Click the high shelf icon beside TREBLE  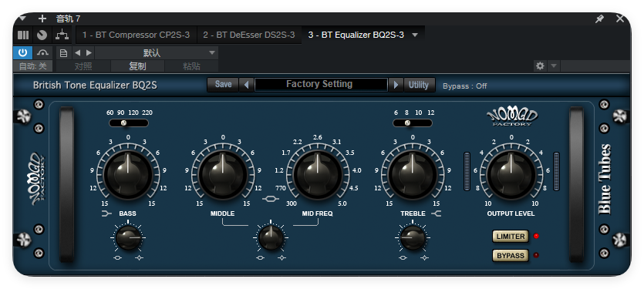click(436, 213)
